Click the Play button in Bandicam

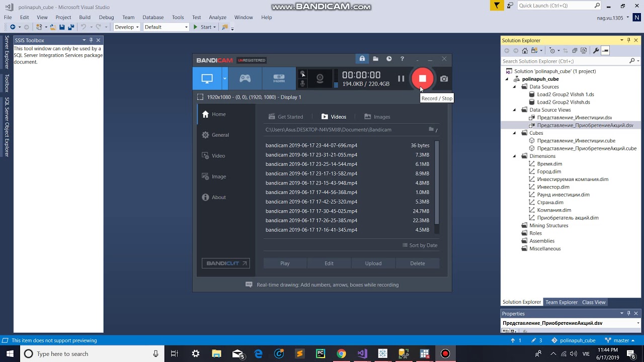285,263
